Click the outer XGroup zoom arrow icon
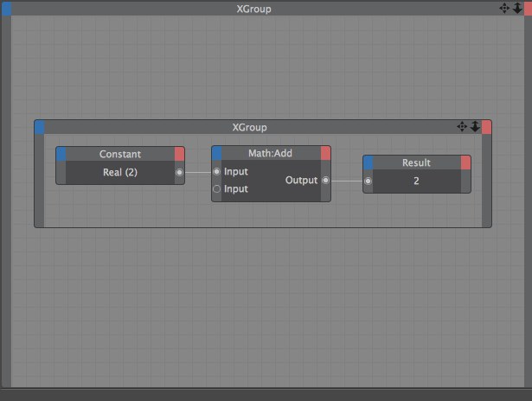Screen dimensions: 532x401 [517, 8]
